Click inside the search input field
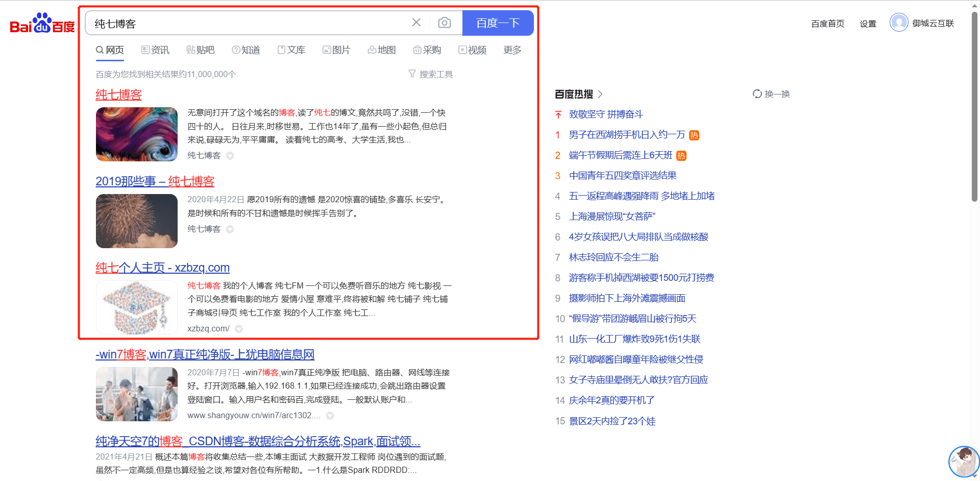Viewport: 980px width, 481px height. (x=245, y=23)
